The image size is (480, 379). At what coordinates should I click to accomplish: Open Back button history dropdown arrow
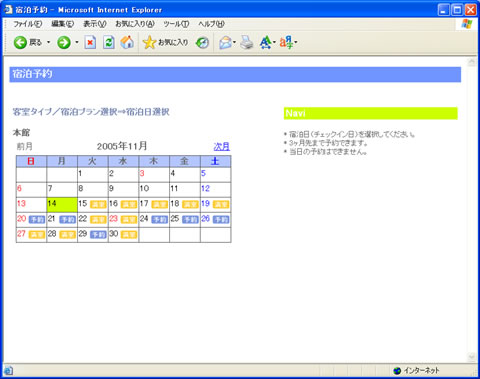pos(49,42)
